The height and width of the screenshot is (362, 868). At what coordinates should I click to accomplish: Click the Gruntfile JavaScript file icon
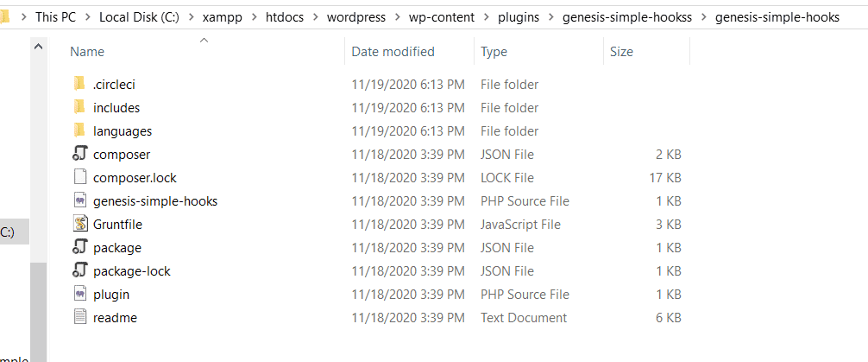[x=81, y=224]
